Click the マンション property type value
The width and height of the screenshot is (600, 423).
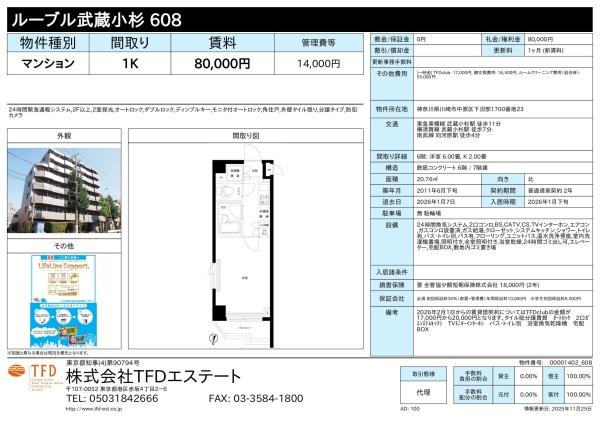(48, 63)
